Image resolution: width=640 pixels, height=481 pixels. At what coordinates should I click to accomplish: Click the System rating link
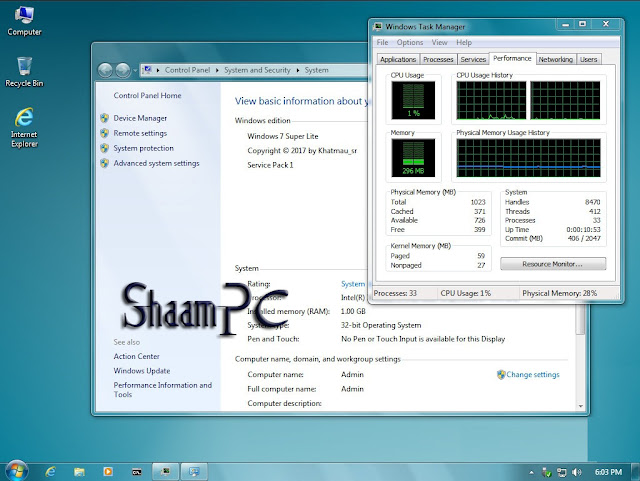tap(353, 284)
